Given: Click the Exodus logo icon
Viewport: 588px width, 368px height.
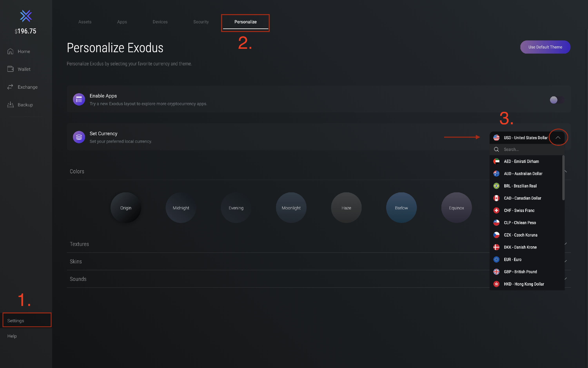Looking at the screenshot, I should pyautogui.click(x=26, y=16).
